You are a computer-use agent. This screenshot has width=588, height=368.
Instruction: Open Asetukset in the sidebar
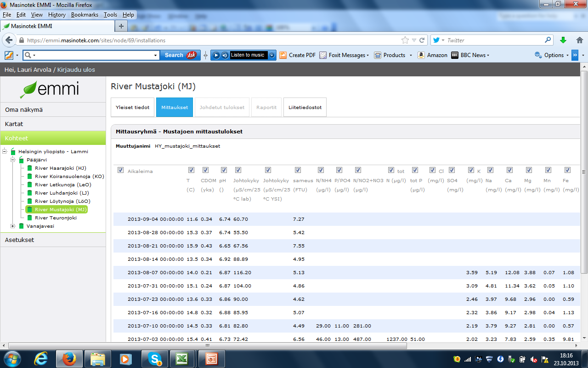tap(53, 240)
